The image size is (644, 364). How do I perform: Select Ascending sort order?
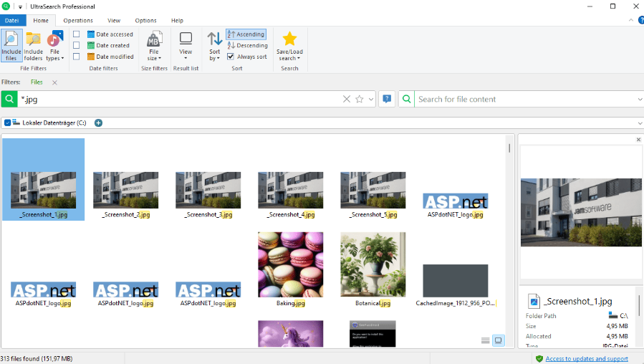(246, 34)
